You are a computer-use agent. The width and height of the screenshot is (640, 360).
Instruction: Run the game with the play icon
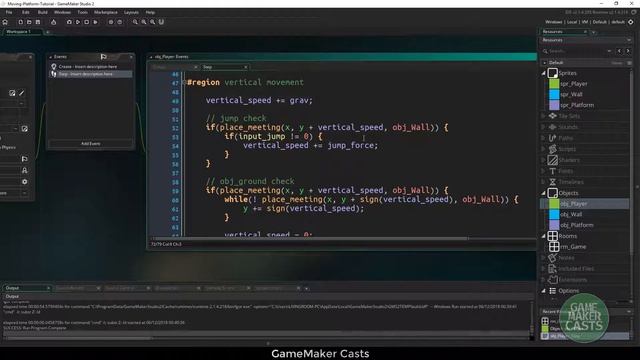[78, 22]
